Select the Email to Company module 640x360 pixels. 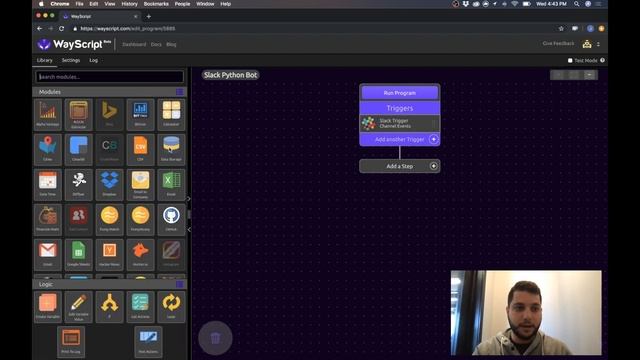click(140, 184)
